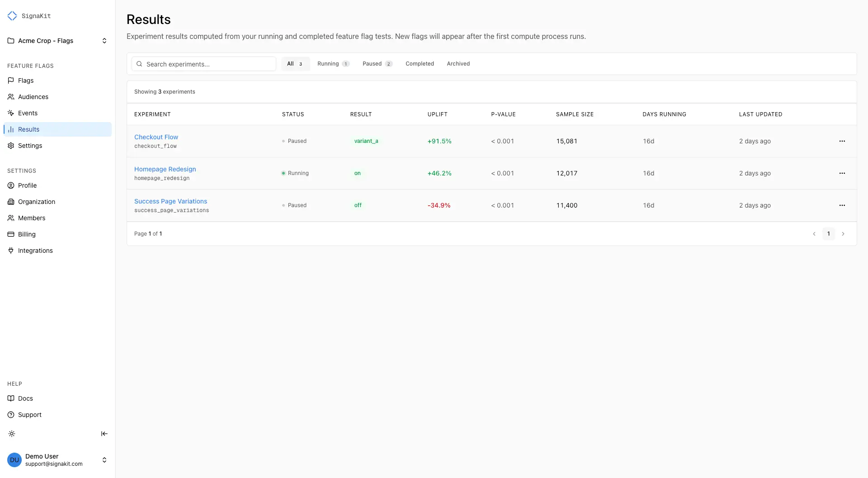
Task: Filter by the Running tab
Action: (333, 64)
